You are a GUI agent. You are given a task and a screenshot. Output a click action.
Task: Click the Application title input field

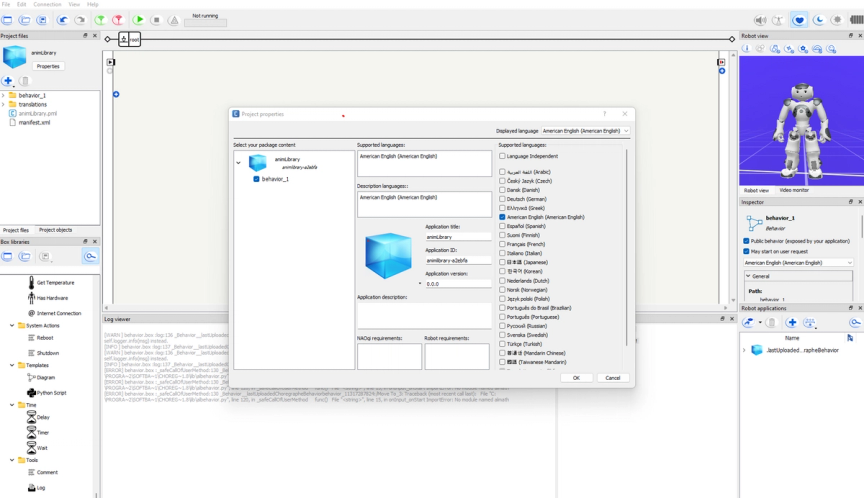coord(458,237)
